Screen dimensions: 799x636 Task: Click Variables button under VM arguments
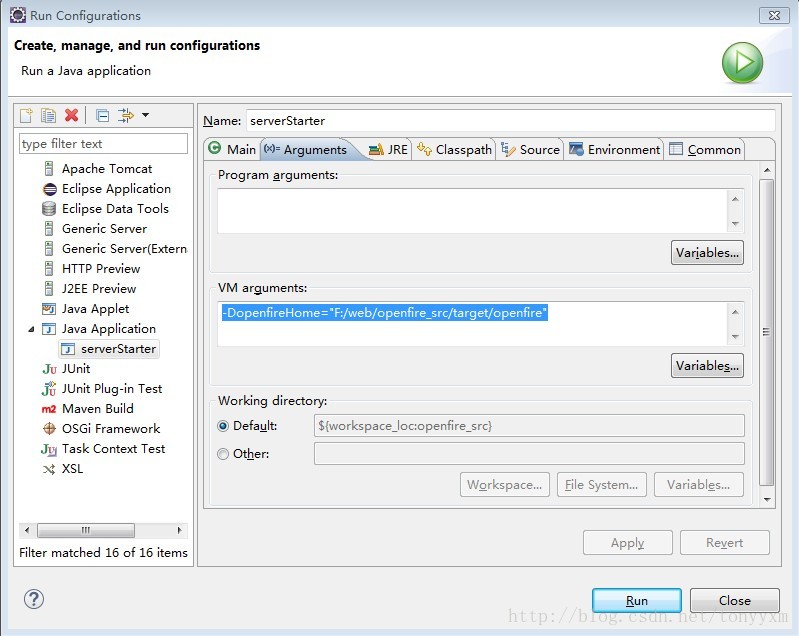[x=707, y=366]
